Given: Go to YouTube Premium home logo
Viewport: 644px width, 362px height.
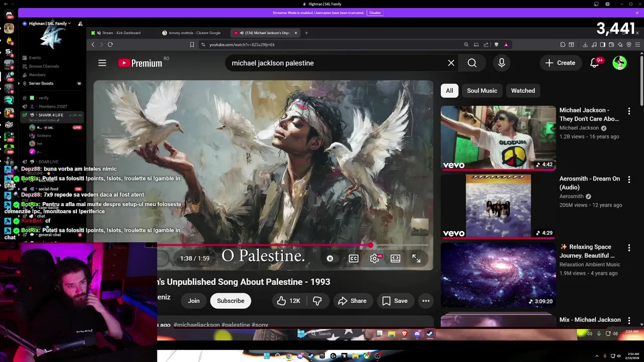Looking at the screenshot, I should point(140,63).
